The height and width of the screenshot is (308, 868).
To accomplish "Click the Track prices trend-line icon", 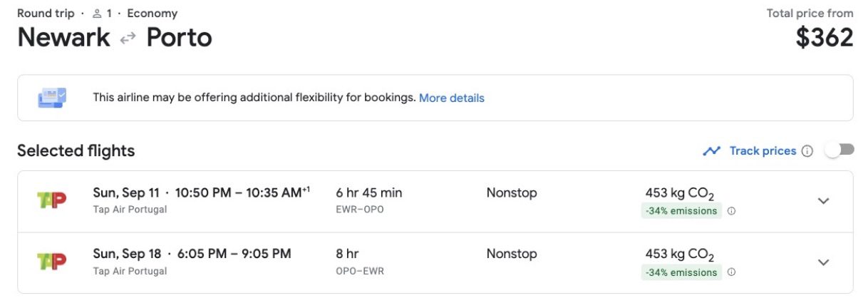I will (711, 151).
